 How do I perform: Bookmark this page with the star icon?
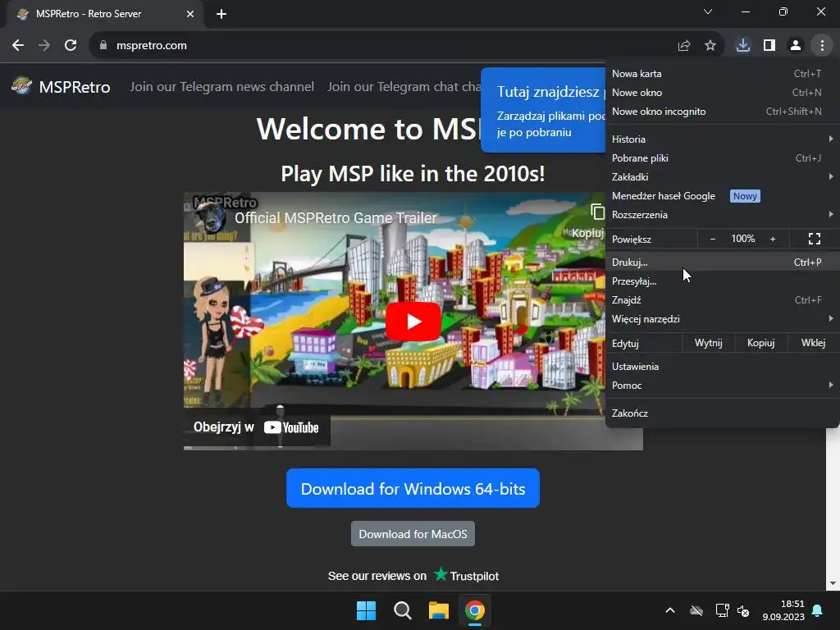pos(710,46)
